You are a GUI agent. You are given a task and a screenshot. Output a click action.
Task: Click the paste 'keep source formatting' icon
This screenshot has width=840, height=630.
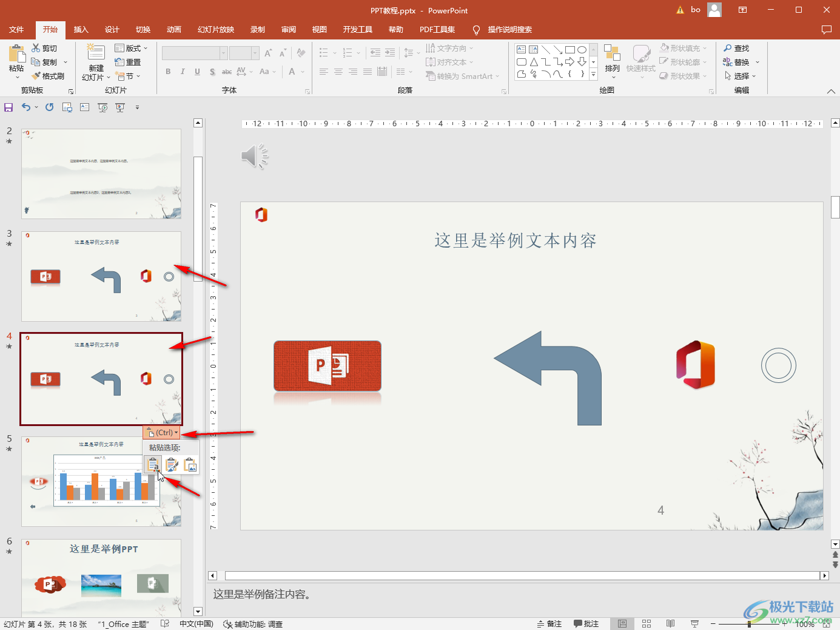(172, 466)
